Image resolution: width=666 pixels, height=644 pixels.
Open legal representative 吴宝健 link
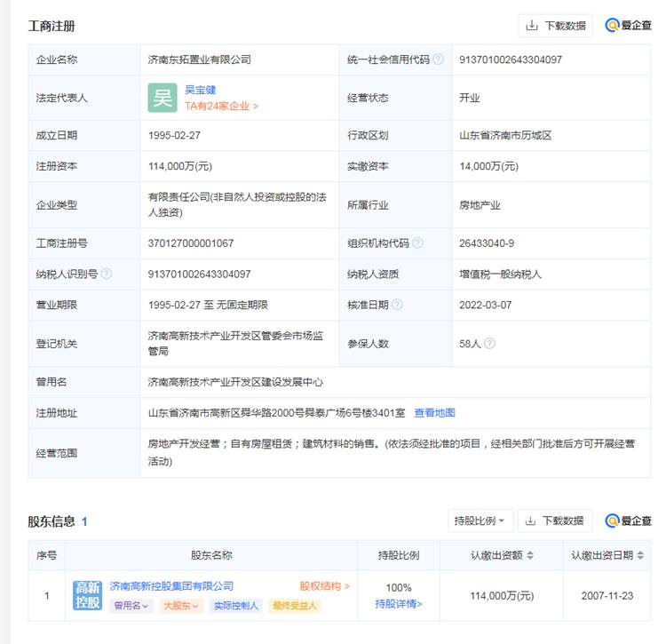[x=201, y=90]
